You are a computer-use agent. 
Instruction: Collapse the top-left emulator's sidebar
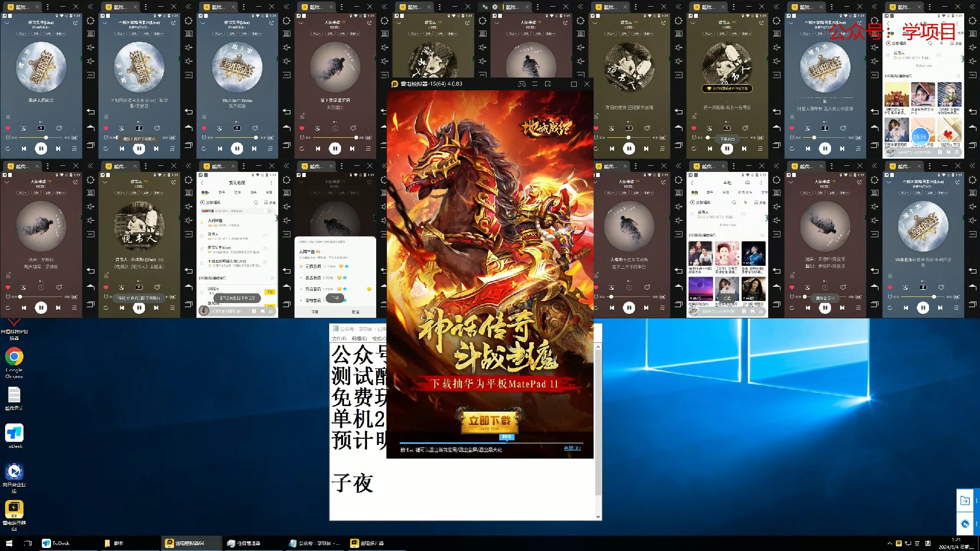pyautogui.click(x=90, y=7)
